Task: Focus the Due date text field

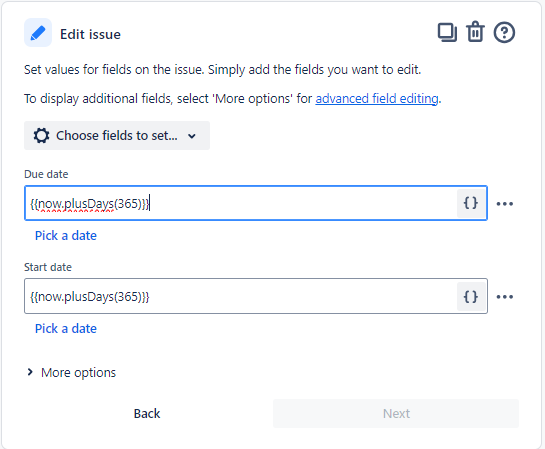Action: click(x=241, y=203)
